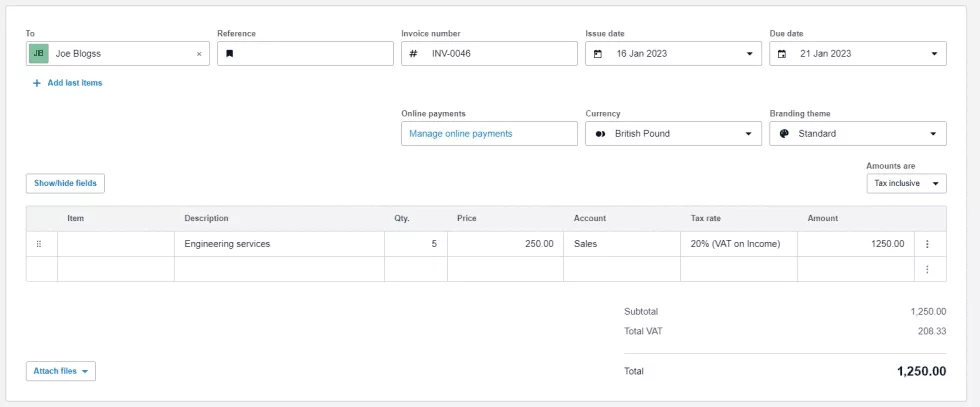Click the Qty. column header
Image resolution: width=980 pixels, height=407 pixels.
(x=402, y=219)
